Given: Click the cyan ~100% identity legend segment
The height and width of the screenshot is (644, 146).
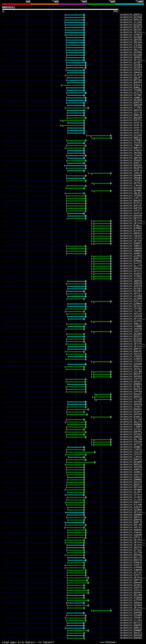Looking at the screenshot, I should tap(130, 4).
